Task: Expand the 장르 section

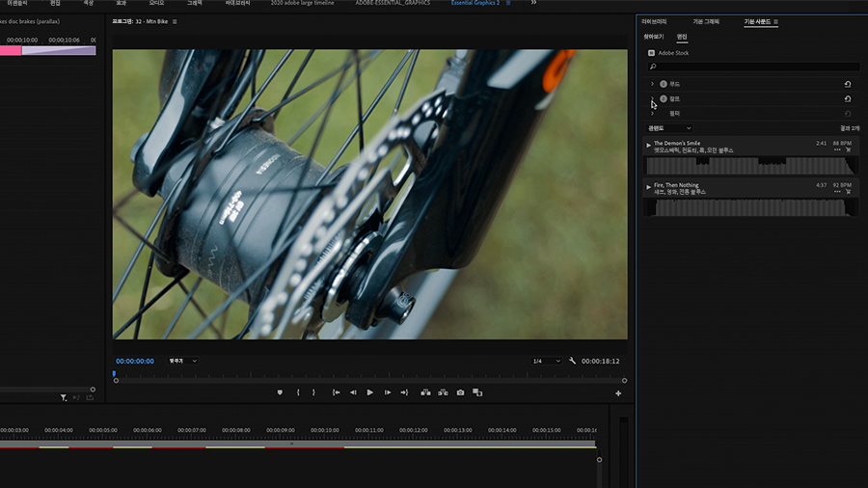Action: [652, 98]
